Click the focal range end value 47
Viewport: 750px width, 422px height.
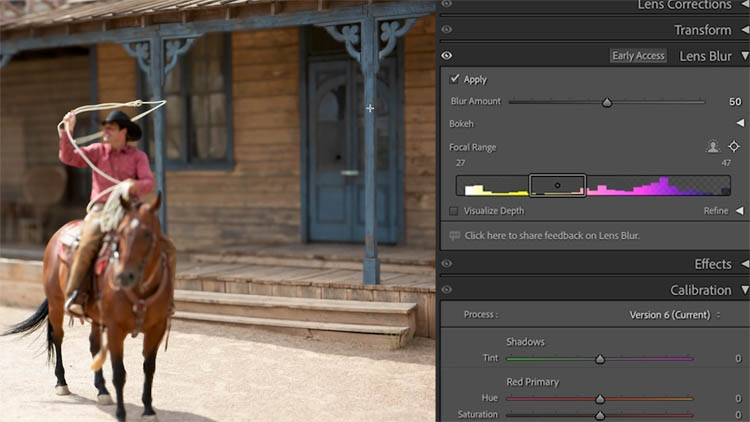(726, 163)
